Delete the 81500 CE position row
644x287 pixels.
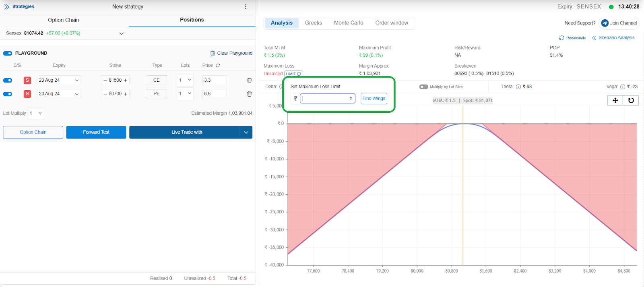[x=249, y=81]
